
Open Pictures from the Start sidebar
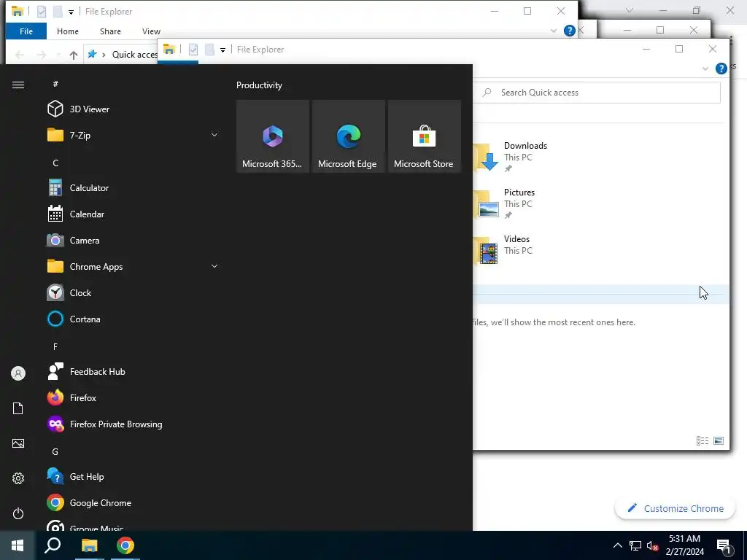click(18, 443)
